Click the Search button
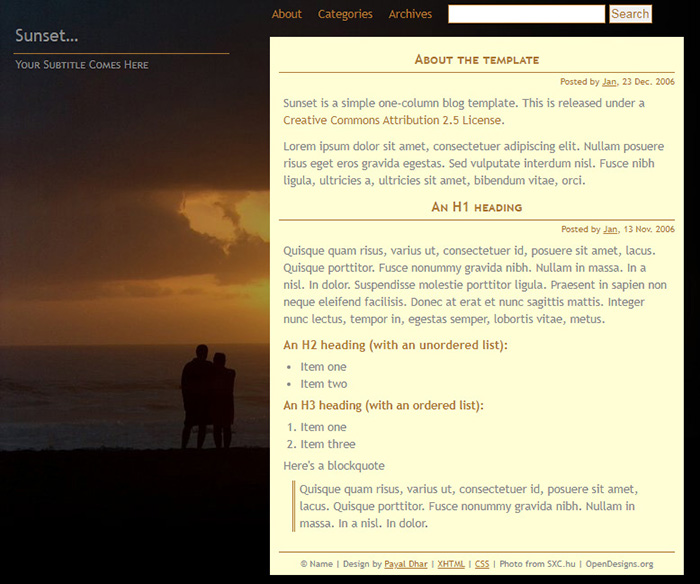The width and height of the screenshot is (700, 584). (630, 14)
